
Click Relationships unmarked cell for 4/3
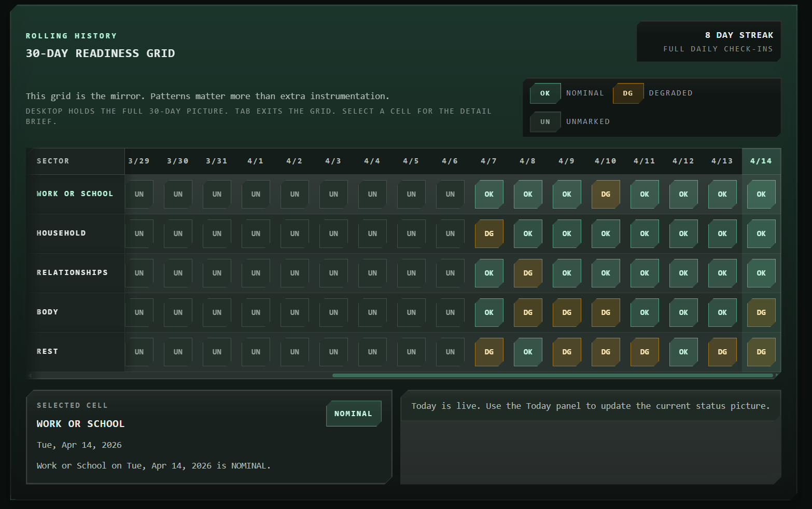click(x=333, y=273)
